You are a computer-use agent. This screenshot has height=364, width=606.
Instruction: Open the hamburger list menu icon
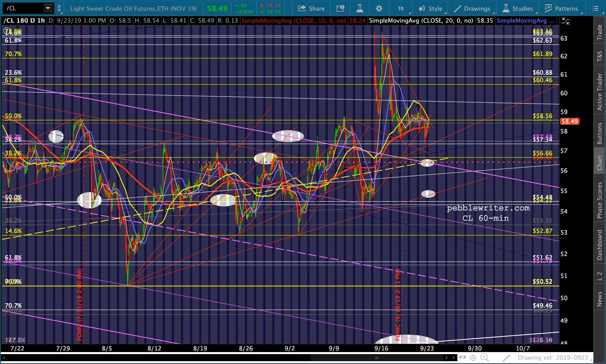point(595,8)
